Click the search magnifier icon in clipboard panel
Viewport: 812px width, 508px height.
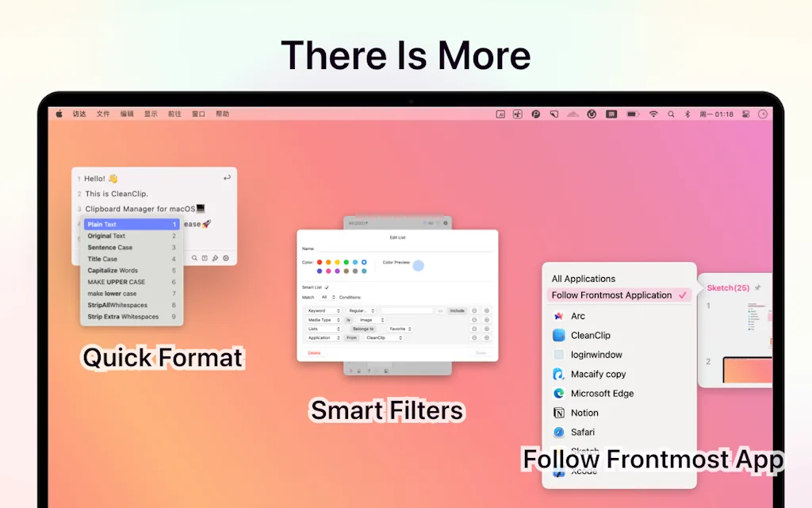click(195, 258)
